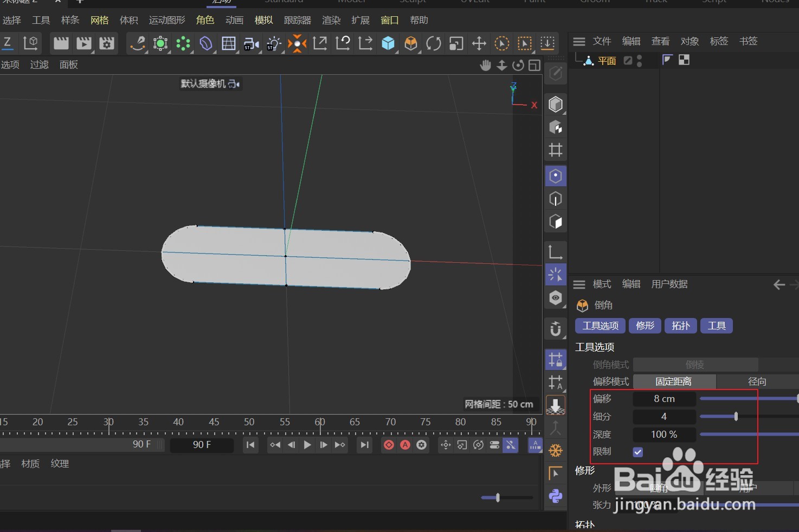This screenshot has height=532, width=799.
Task: Open the viewport 过滤 menu
Action: [x=40, y=64]
